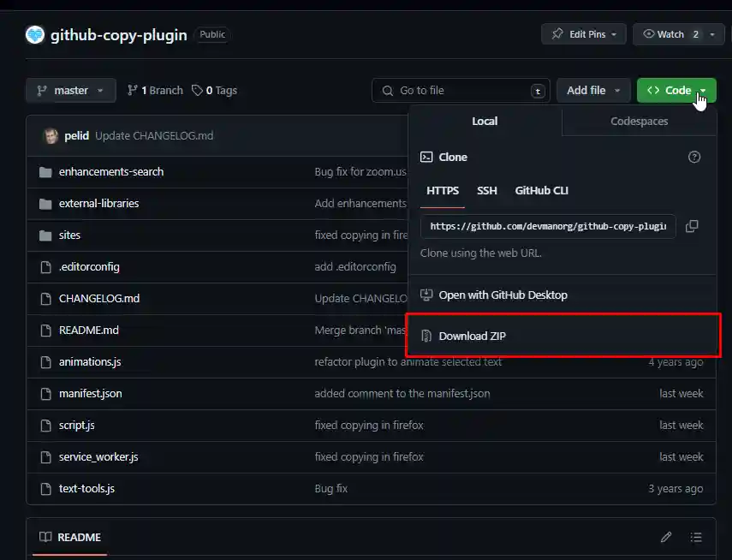Open the master branch selector
The height and width of the screenshot is (560, 732).
tap(71, 90)
